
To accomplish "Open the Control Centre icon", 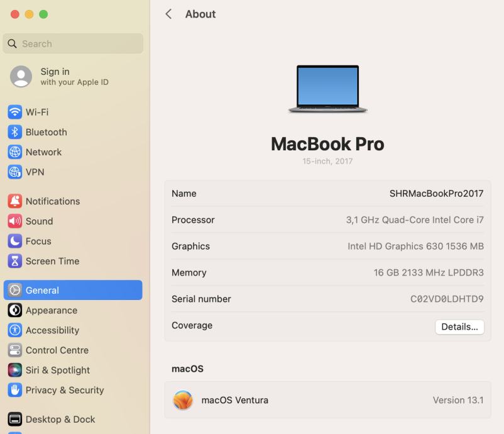I will [15, 350].
